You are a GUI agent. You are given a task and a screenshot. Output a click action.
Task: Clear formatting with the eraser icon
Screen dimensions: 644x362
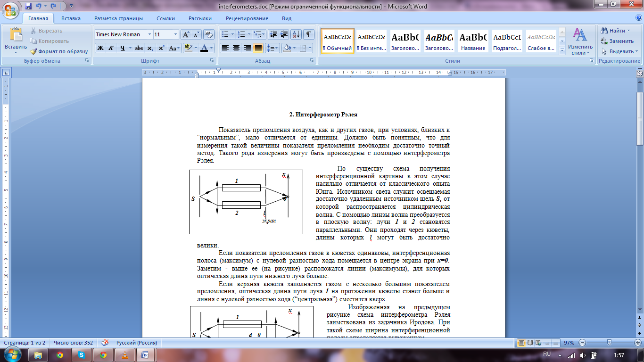[209, 34]
